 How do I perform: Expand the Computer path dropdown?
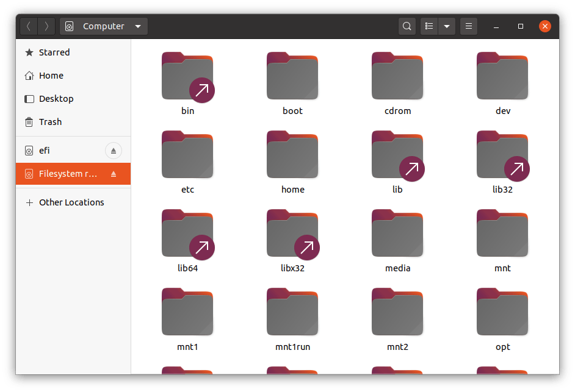[x=138, y=26]
